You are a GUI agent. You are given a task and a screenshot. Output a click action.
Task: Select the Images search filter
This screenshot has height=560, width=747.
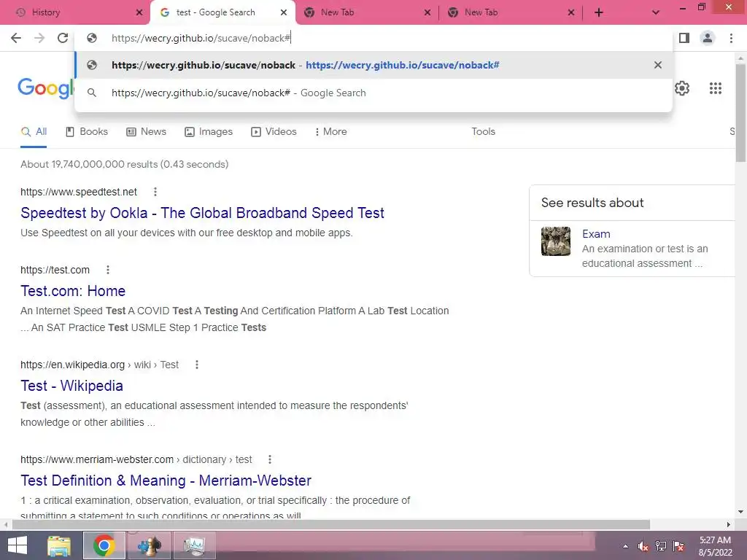209,131
